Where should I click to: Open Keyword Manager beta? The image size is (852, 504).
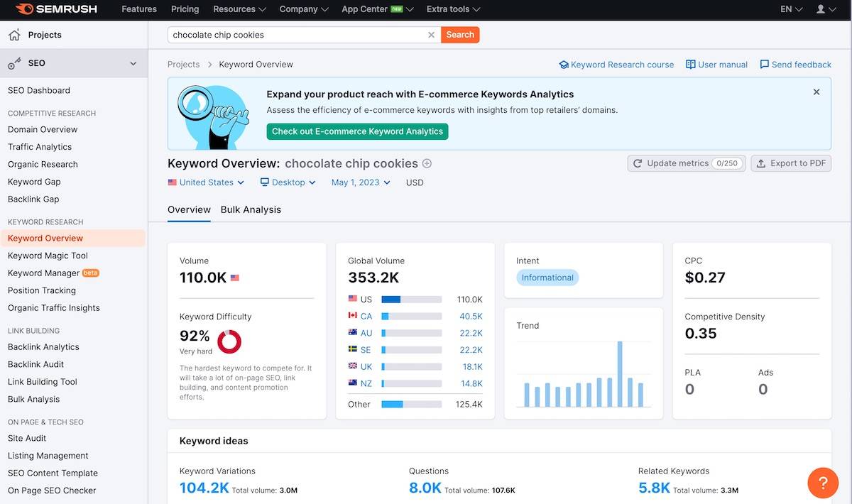pos(53,273)
